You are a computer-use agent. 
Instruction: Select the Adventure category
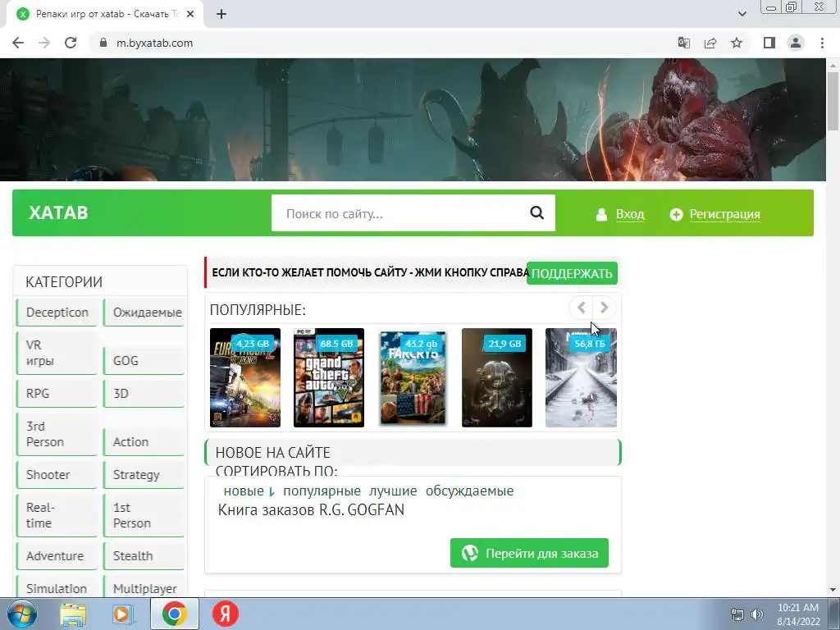(x=57, y=555)
